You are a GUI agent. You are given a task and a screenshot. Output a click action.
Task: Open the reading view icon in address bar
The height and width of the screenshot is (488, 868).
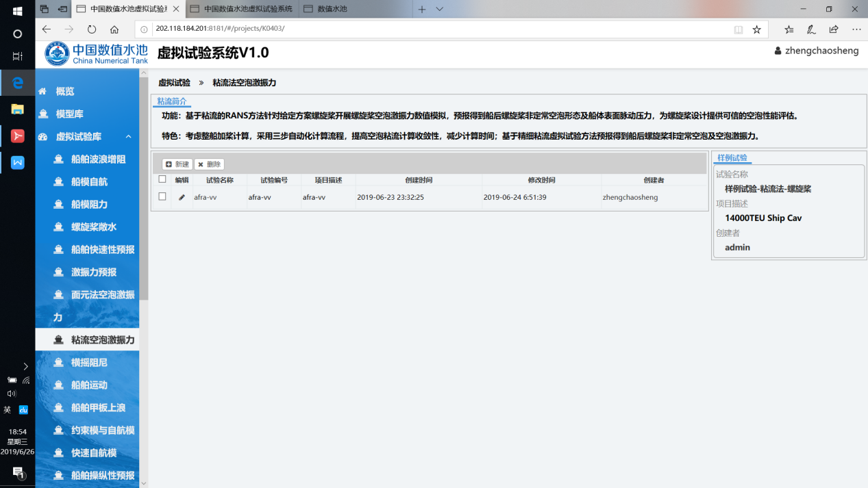coord(738,29)
